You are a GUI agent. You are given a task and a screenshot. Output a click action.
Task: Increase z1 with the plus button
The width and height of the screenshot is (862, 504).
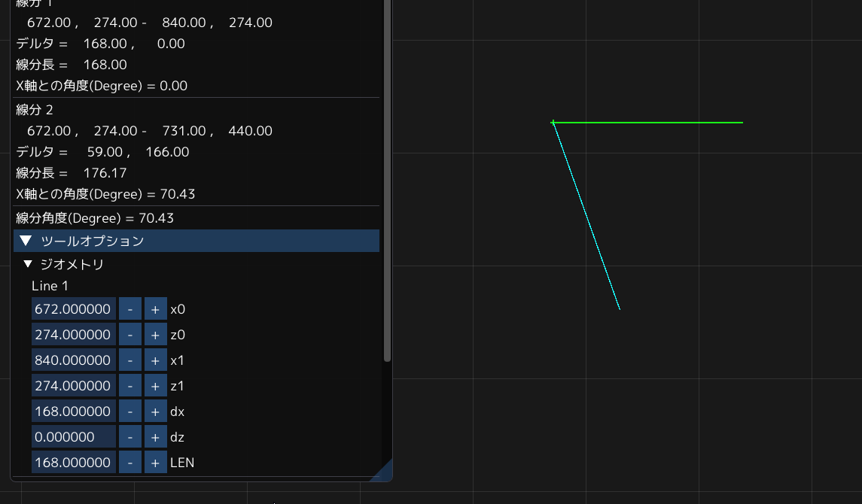coord(156,386)
